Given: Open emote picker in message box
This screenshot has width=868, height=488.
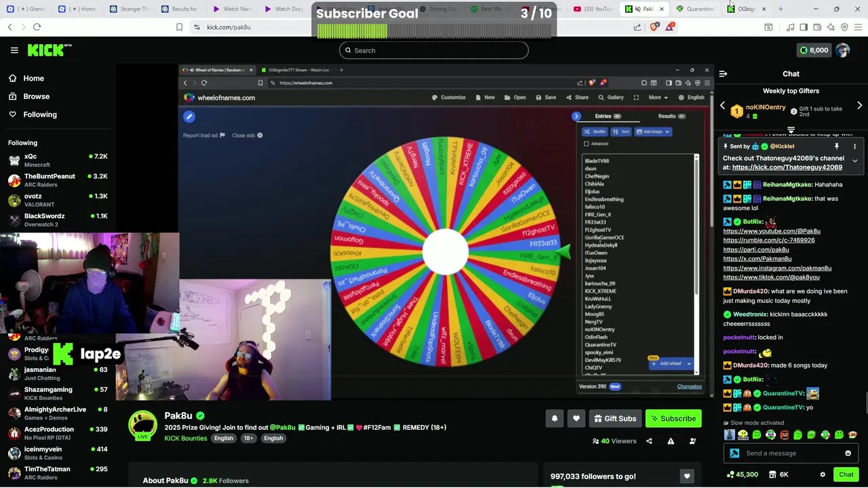Looking at the screenshot, I should (848, 453).
